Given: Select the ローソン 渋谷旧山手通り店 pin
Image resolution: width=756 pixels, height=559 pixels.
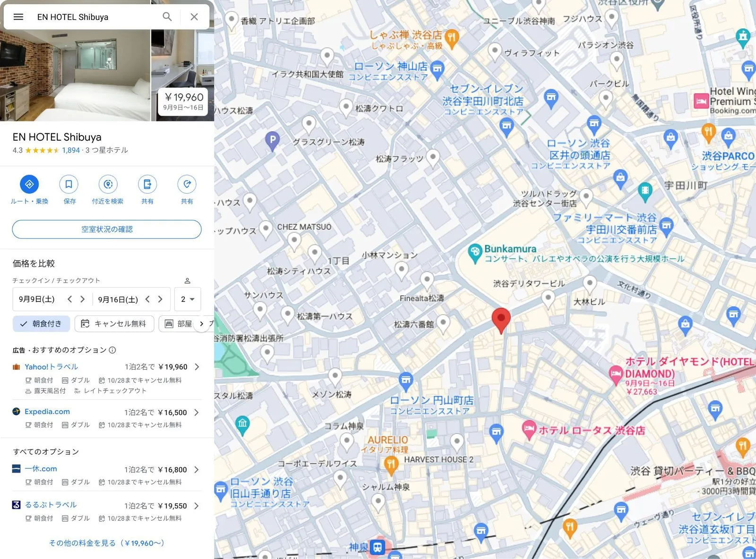Looking at the screenshot, I should [221, 491].
